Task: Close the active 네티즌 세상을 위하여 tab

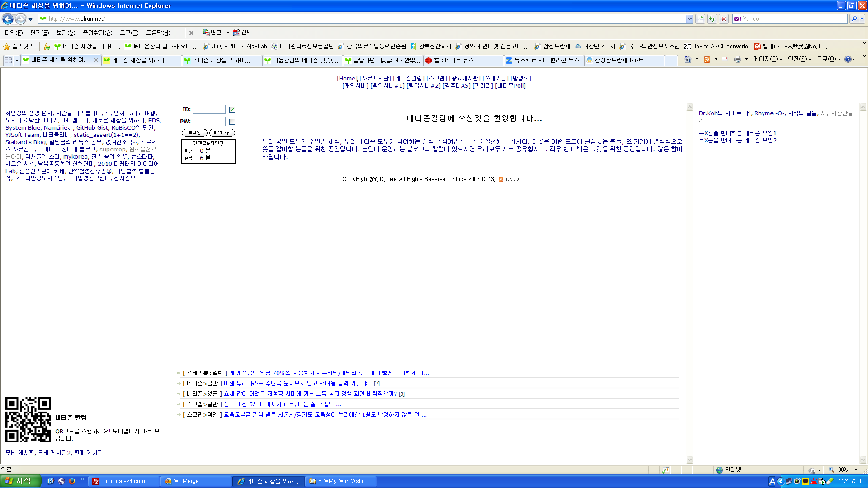Action: pyautogui.click(x=96, y=60)
